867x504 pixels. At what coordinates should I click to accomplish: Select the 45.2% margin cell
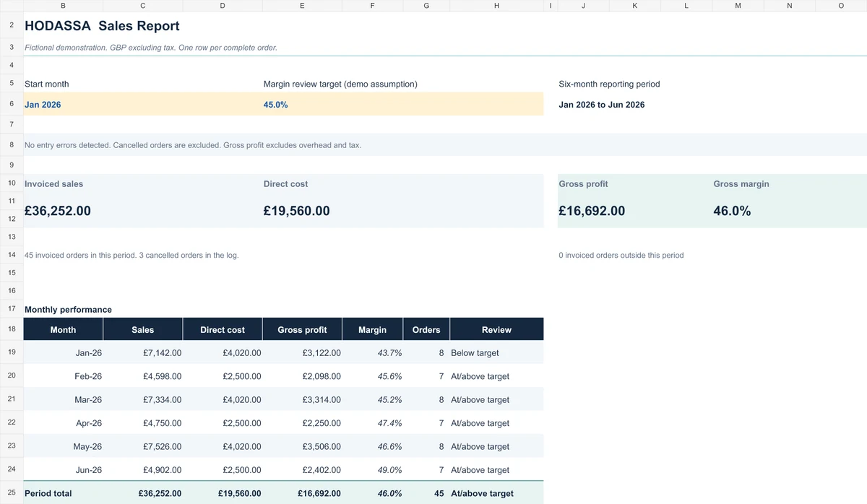pos(372,399)
